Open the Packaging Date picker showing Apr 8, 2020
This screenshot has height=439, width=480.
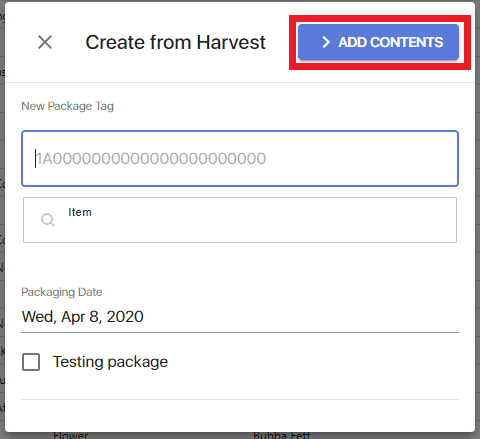(x=240, y=317)
